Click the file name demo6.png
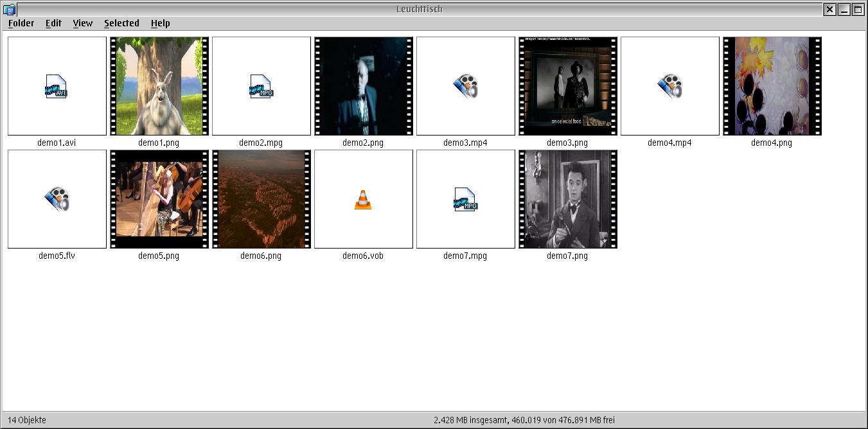 [261, 256]
